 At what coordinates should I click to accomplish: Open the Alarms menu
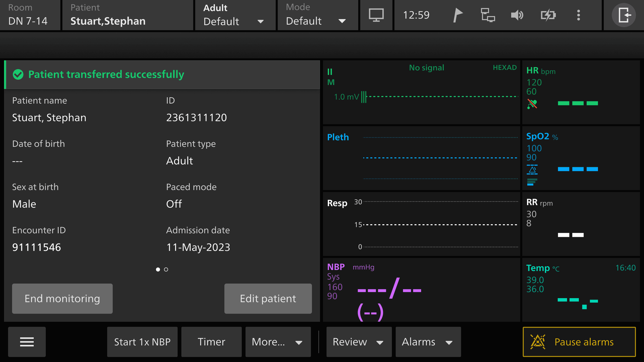(x=428, y=342)
